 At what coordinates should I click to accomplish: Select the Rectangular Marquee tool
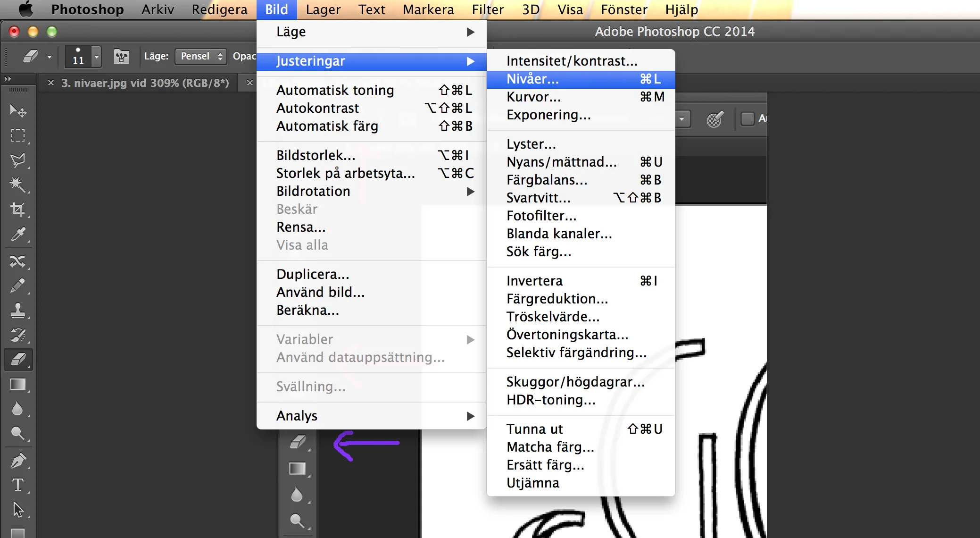pyautogui.click(x=18, y=135)
